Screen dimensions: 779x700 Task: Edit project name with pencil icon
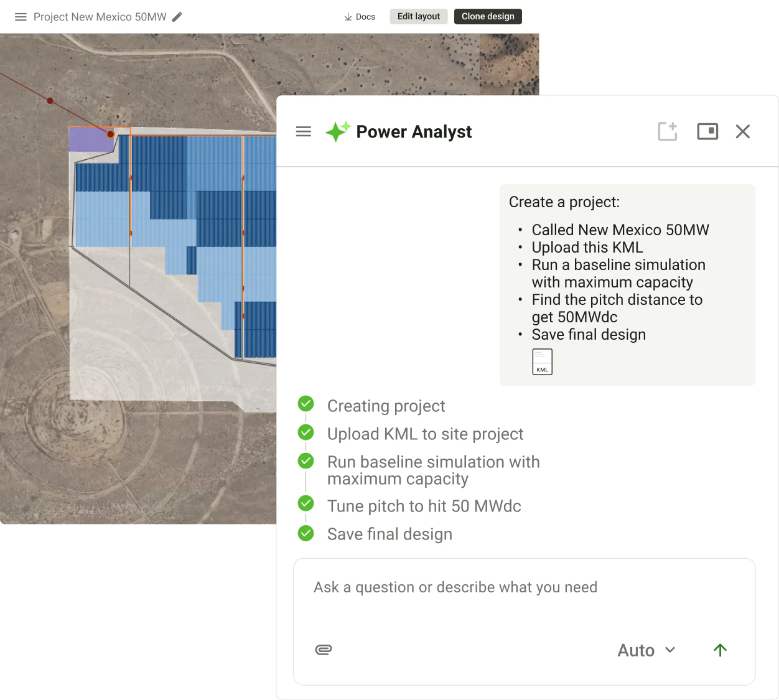[177, 17]
